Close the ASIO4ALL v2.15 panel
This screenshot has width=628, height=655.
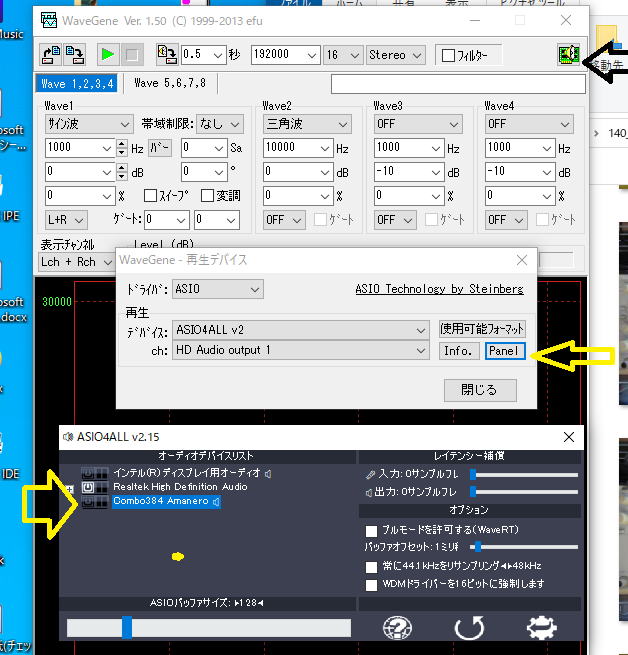click(x=569, y=437)
